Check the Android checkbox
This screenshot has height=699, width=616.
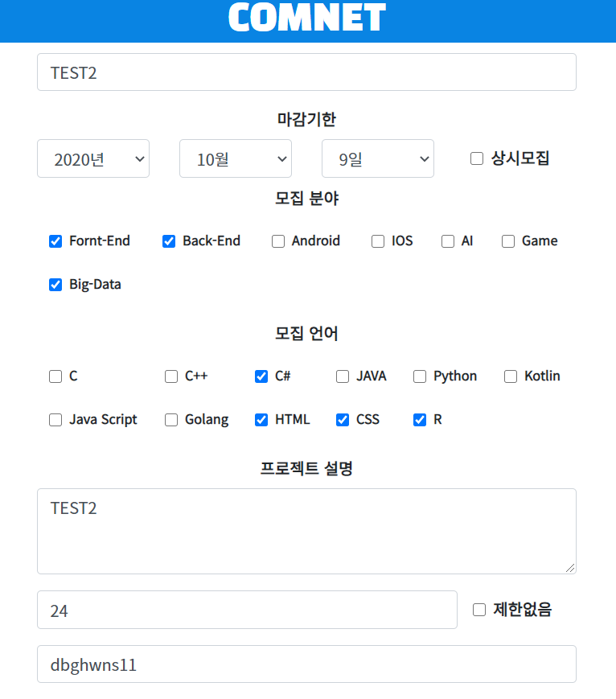(278, 241)
